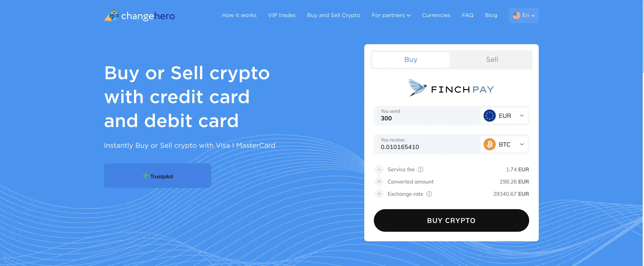Click the Blog navigation link
Screen dimensions: 644x266
491,15
